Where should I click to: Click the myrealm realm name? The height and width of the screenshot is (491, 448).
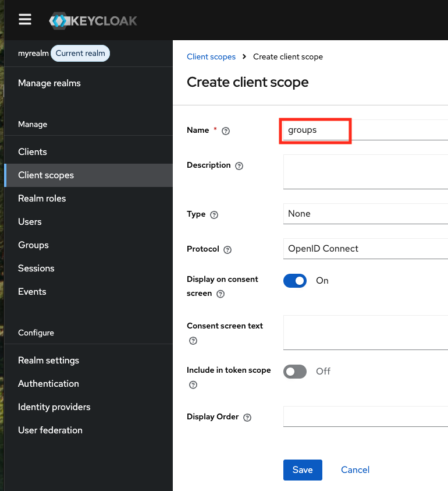pyautogui.click(x=33, y=53)
